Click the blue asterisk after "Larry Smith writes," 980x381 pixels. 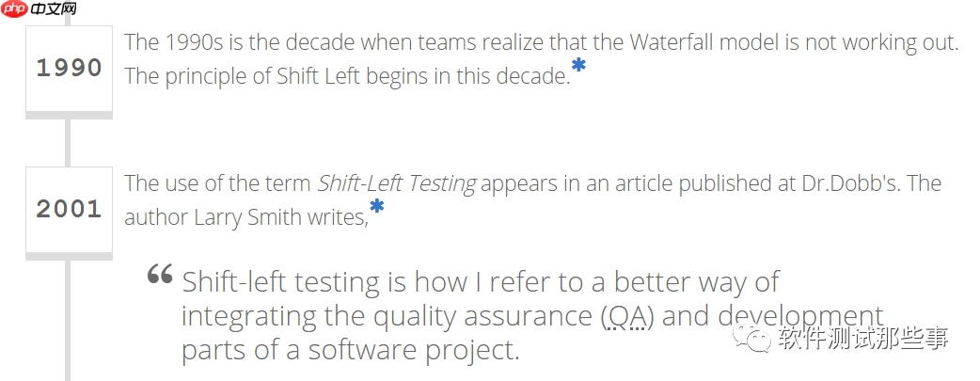pos(376,208)
